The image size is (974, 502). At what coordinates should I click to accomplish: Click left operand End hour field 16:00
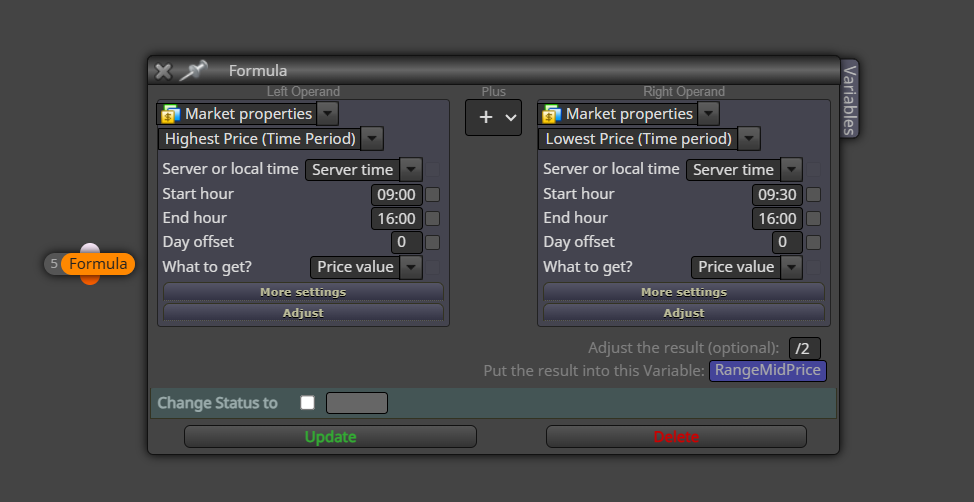[397, 218]
